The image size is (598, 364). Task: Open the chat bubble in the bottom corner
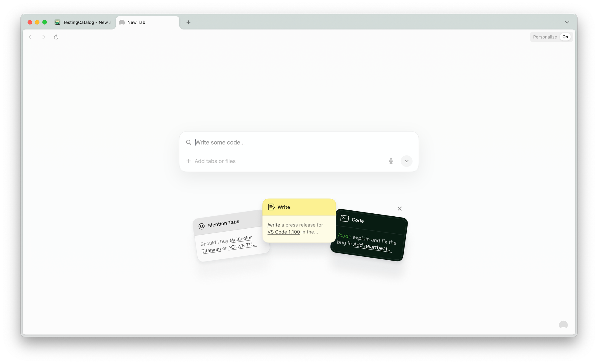click(563, 325)
